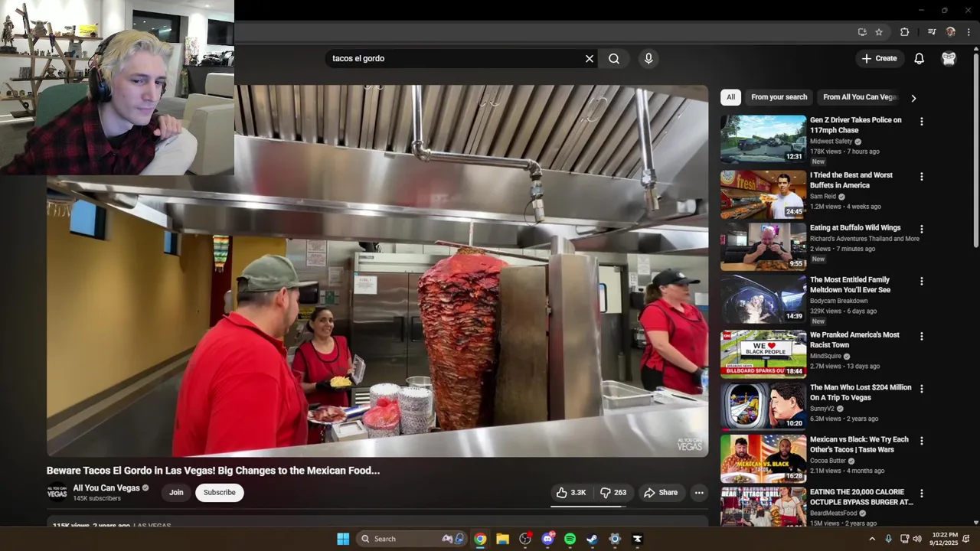Open The Most Entitled Family Meltdown title
The image size is (980, 551).
point(850,285)
